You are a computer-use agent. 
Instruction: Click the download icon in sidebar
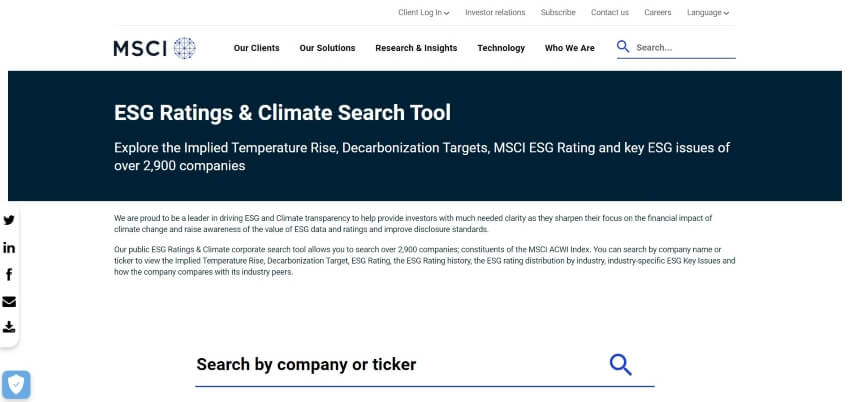[x=9, y=327]
